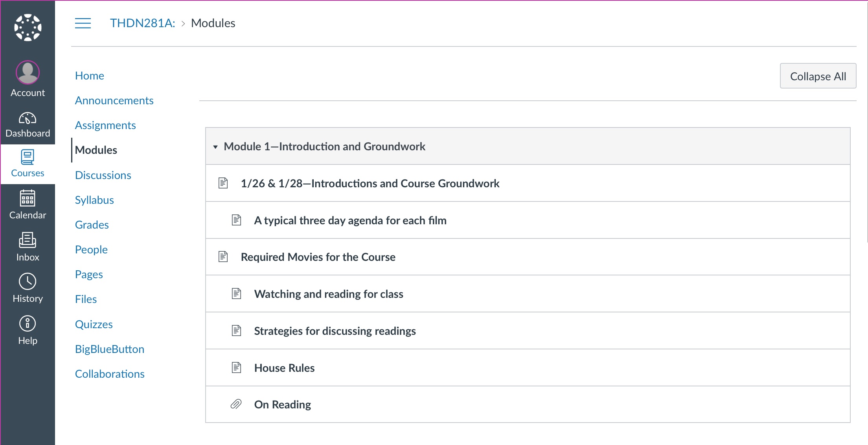Open the BigBlueButton navigation link

pyautogui.click(x=109, y=349)
